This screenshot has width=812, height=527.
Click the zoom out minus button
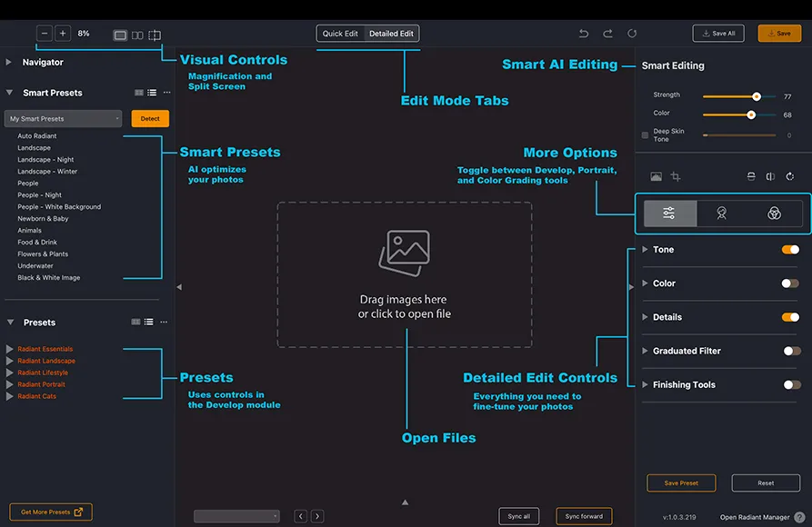click(x=45, y=34)
